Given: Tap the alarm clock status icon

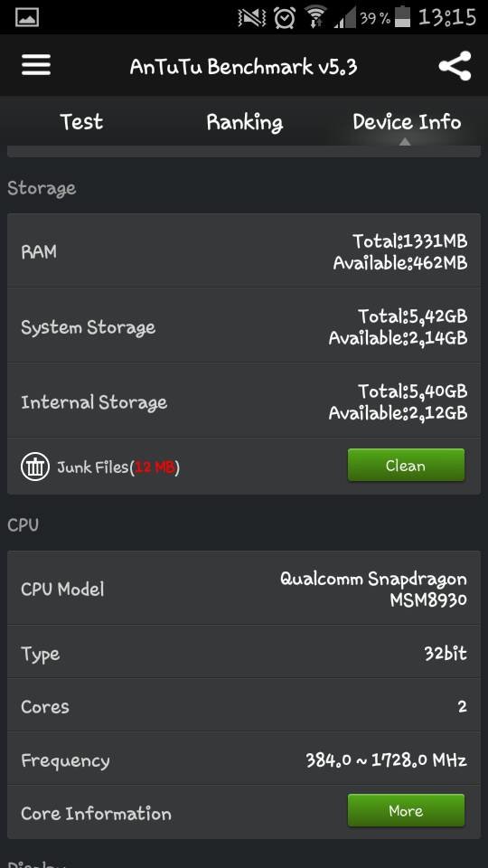Looking at the screenshot, I should [285, 17].
